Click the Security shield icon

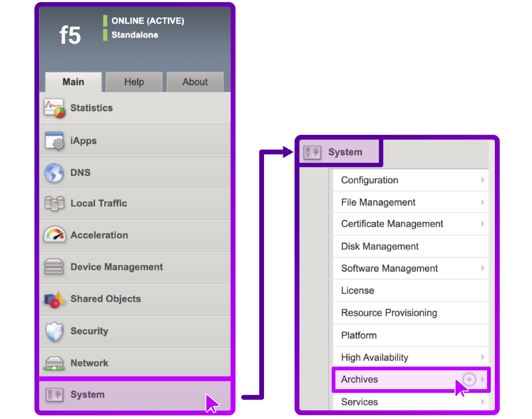[54, 331]
